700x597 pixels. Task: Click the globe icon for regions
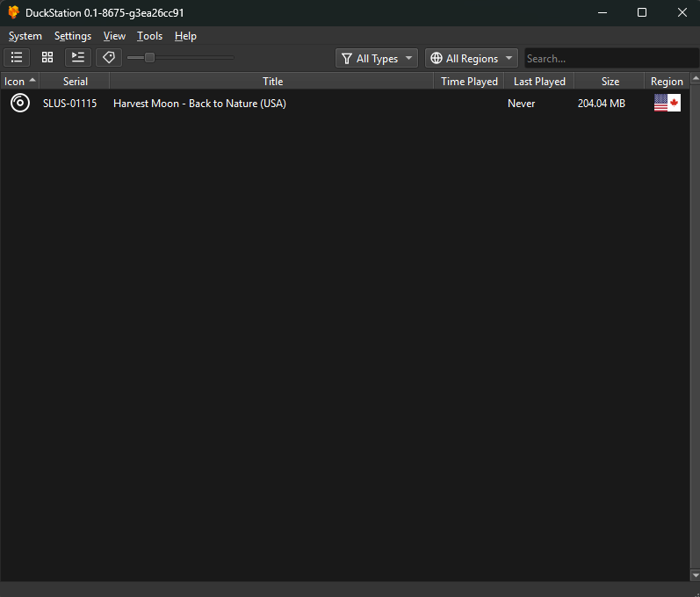click(x=437, y=59)
